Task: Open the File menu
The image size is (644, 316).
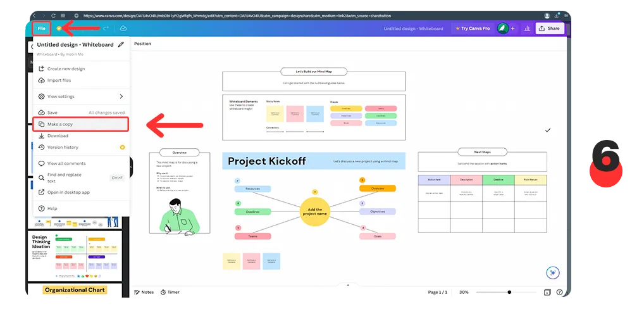Action: tap(42, 28)
